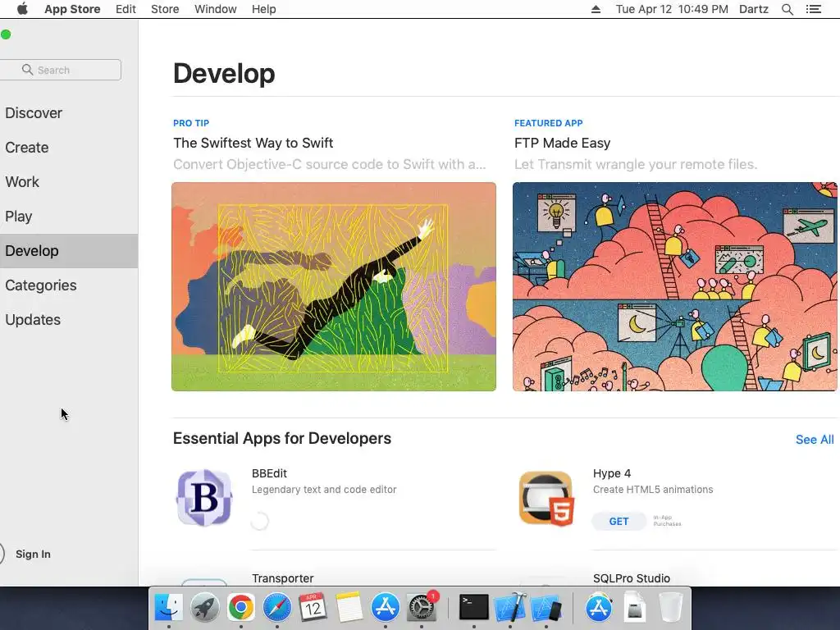Click 'Convert Objective-C source code' subtitle

point(330,164)
